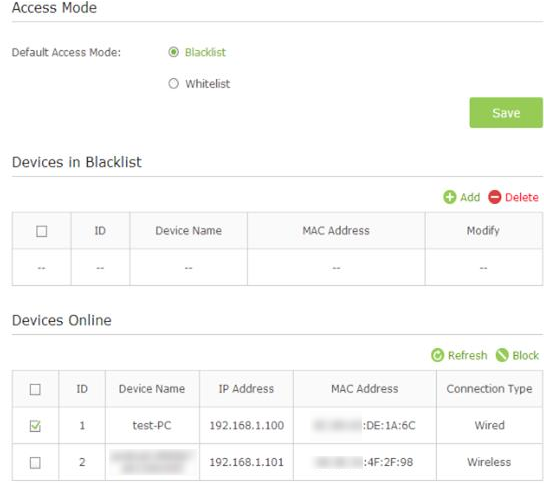Select the Blacklist access mode
Viewport: 544px width, 494px height.
click(x=173, y=52)
